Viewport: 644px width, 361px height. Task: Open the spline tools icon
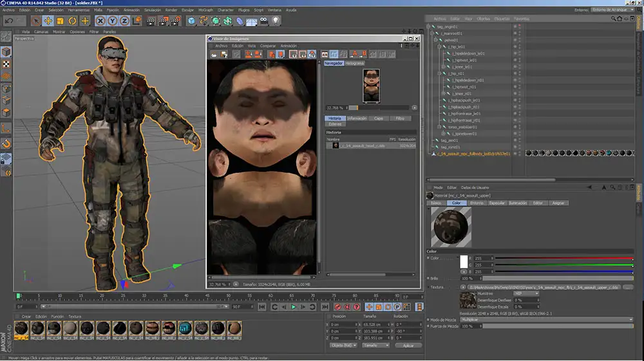[204, 21]
